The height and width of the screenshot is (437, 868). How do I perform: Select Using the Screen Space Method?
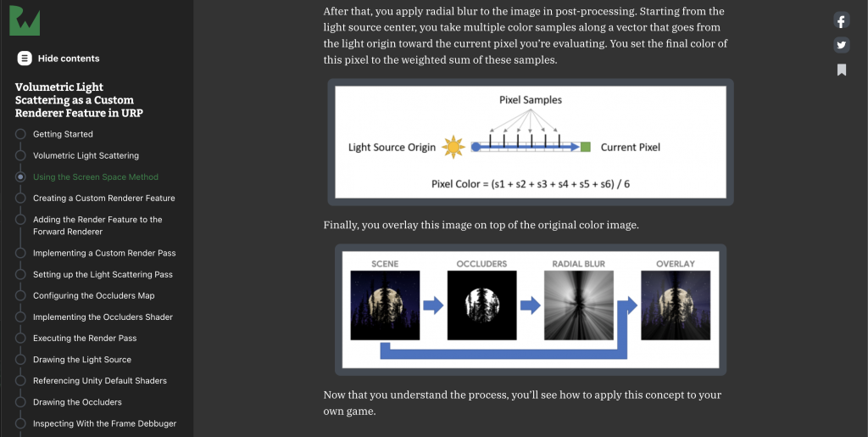pos(96,176)
